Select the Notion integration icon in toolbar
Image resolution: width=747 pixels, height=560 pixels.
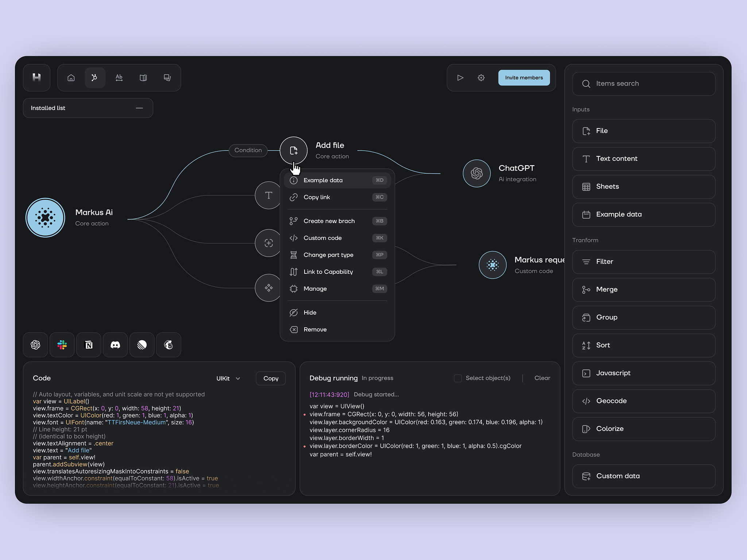click(x=89, y=345)
